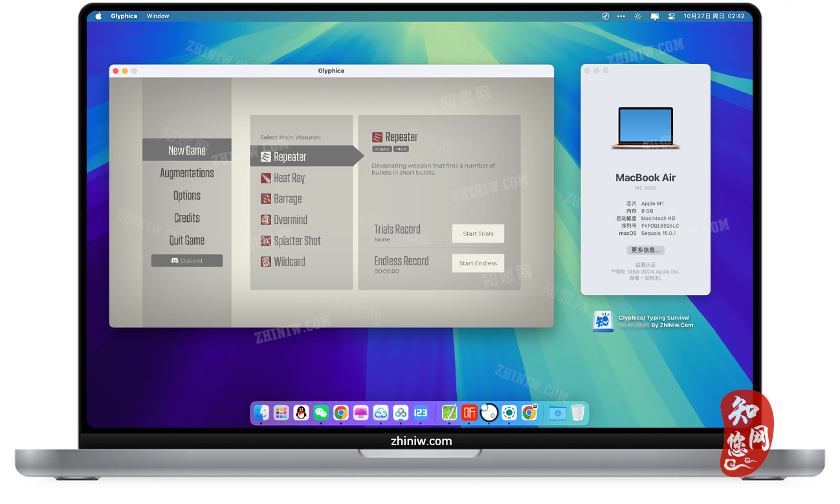
Task: Click 更多信息 button in About window
Action: (x=645, y=250)
